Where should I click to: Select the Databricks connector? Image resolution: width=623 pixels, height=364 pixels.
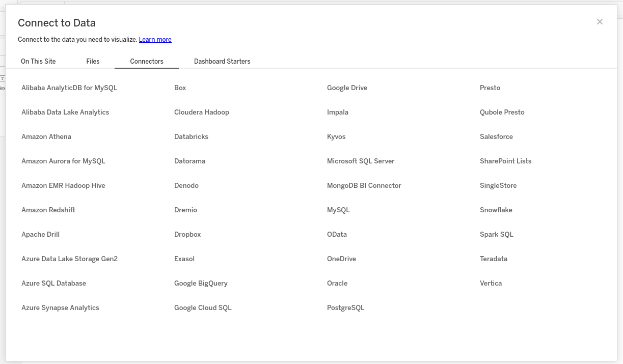[191, 136]
